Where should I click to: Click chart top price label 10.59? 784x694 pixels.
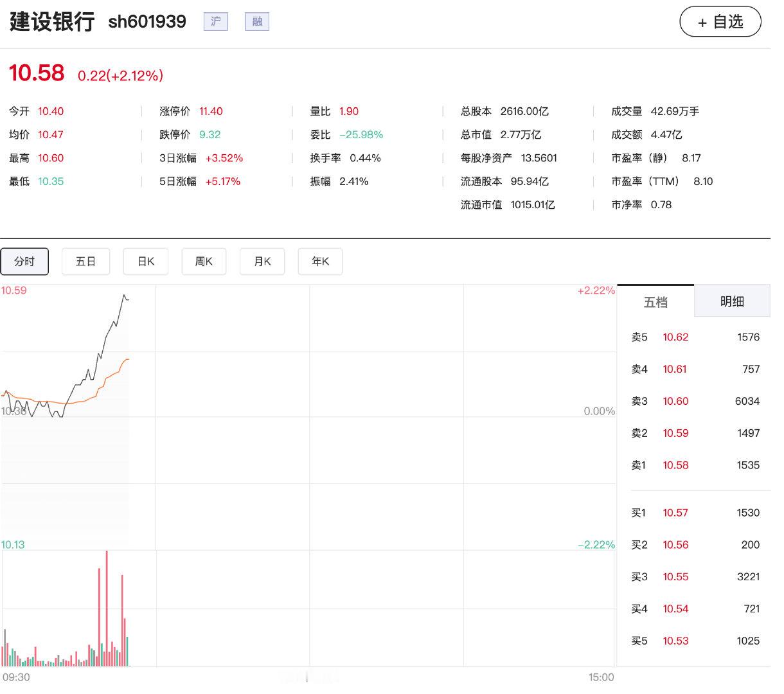click(x=14, y=290)
